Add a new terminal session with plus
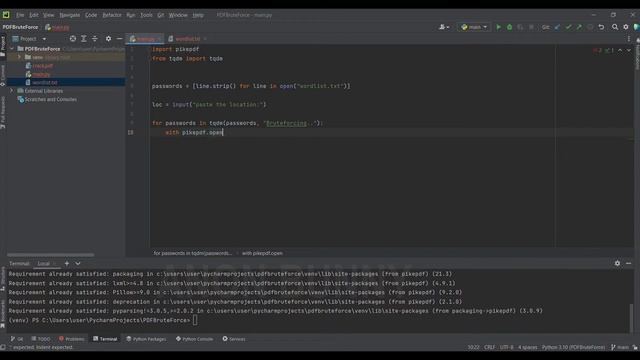Viewport: 640px width, 360px height. [67, 263]
